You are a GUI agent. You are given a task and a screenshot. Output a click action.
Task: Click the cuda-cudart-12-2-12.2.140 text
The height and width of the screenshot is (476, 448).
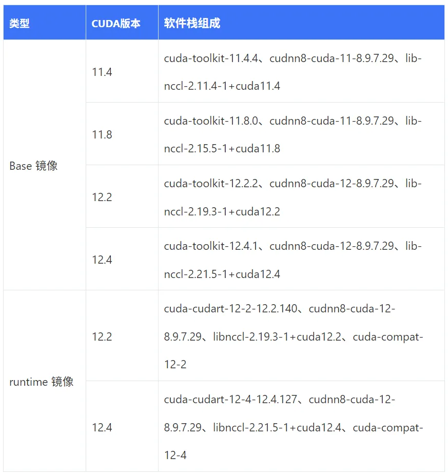231,308
